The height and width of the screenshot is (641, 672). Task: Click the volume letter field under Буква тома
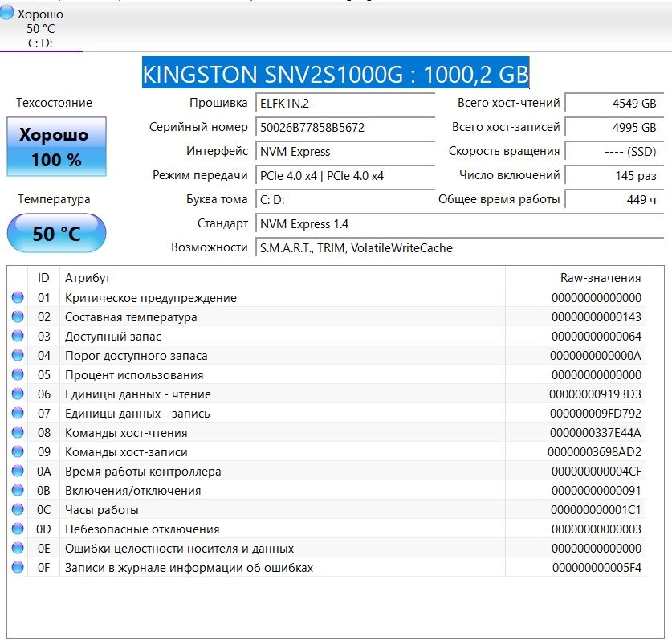point(345,200)
